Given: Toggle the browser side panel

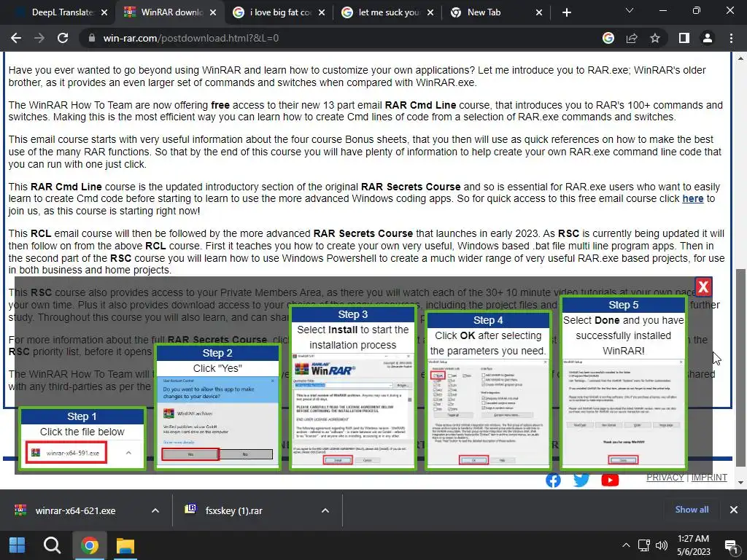Looking at the screenshot, I should pos(684,38).
